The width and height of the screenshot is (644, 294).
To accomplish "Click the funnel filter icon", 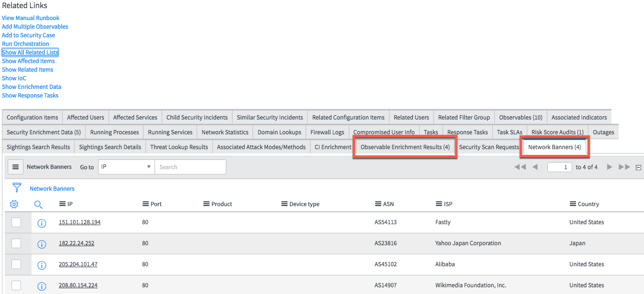I will tap(17, 188).
